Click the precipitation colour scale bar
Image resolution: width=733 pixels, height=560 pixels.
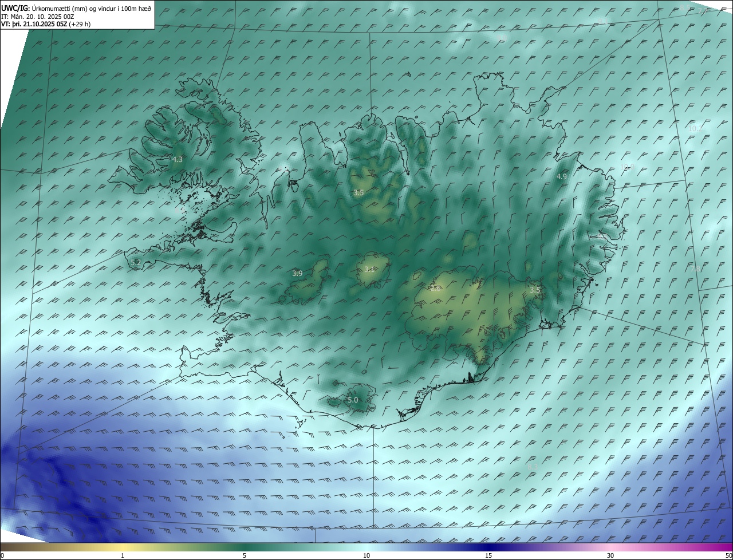tap(366, 547)
